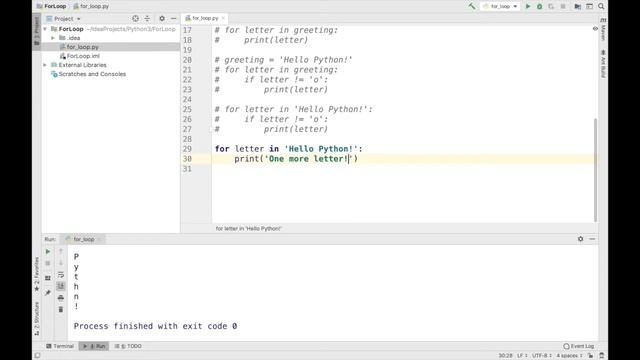Clear Run console with trash icon
The height and width of the screenshot is (360, 640).
coord(61,310)
